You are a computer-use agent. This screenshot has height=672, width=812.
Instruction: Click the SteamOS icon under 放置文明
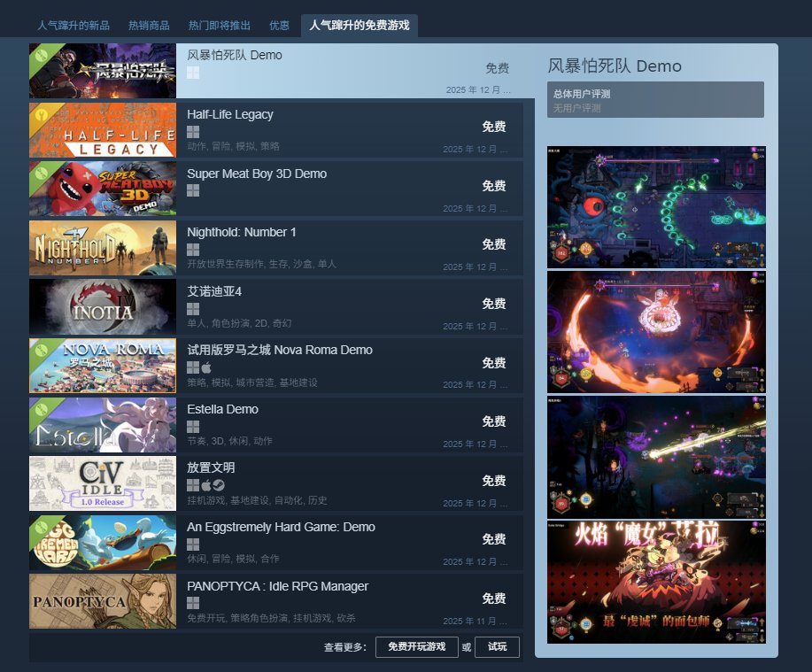point(219,485)
